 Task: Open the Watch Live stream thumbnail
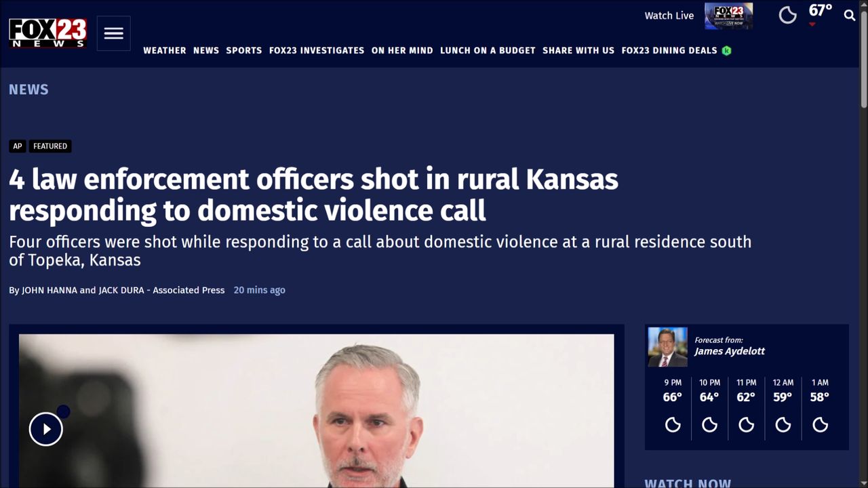[x=729, y=16]
